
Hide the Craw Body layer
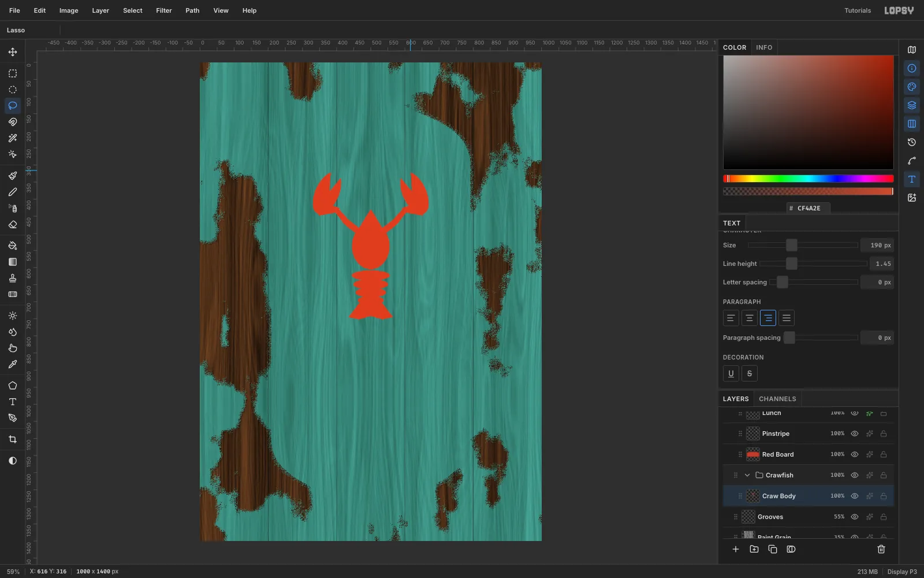coord(855,496)
